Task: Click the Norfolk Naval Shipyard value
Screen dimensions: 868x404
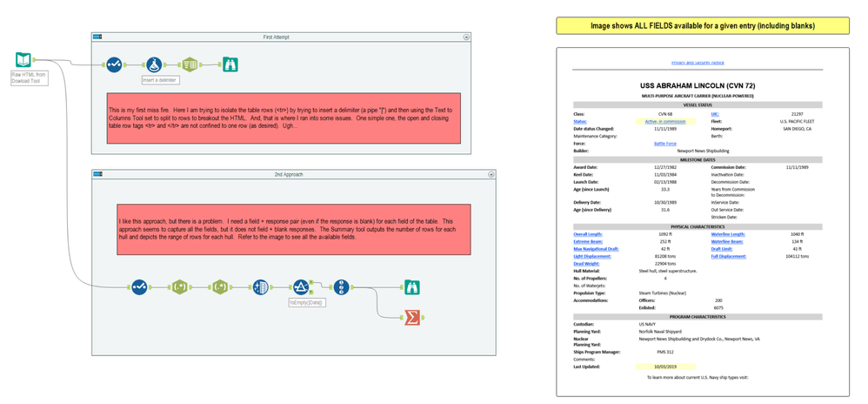Action: point(658,332)
